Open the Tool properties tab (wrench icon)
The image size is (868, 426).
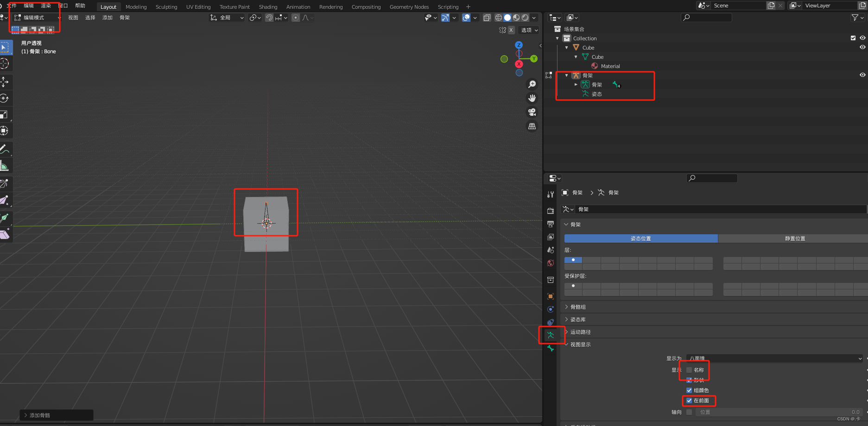pos(551,194)
